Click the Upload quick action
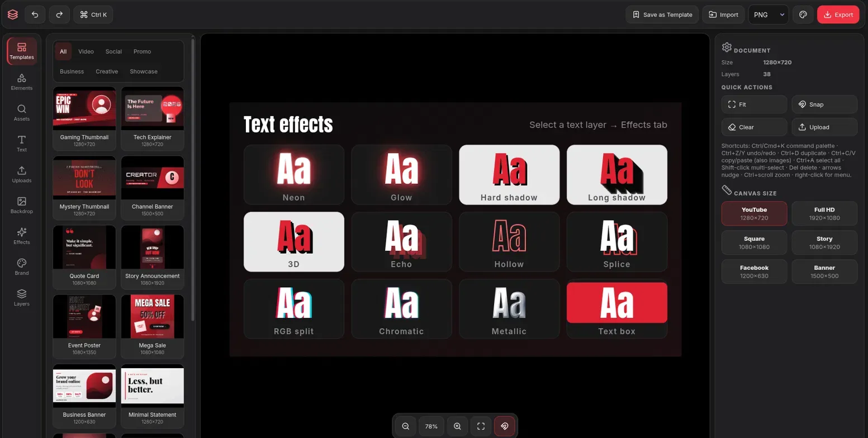This screenshot has height=438, width=868. click(x=824, y=127)
